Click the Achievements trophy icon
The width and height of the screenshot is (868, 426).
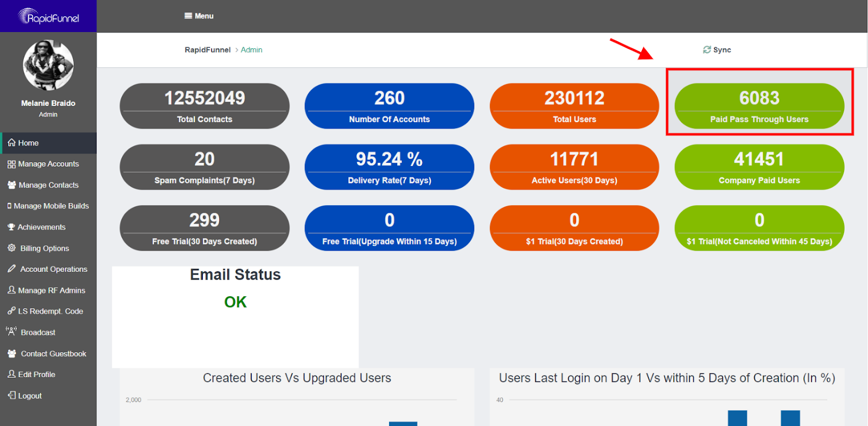coord(11,227)
